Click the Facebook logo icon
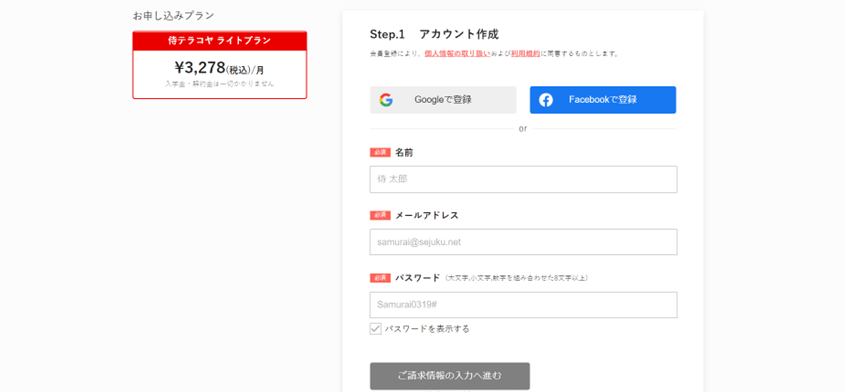 click(545, 100)
